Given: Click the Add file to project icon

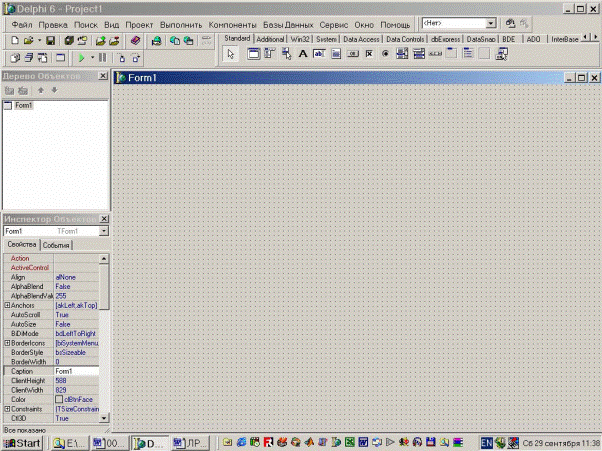Looking at the screenshot, I should (x=101, y=40).
